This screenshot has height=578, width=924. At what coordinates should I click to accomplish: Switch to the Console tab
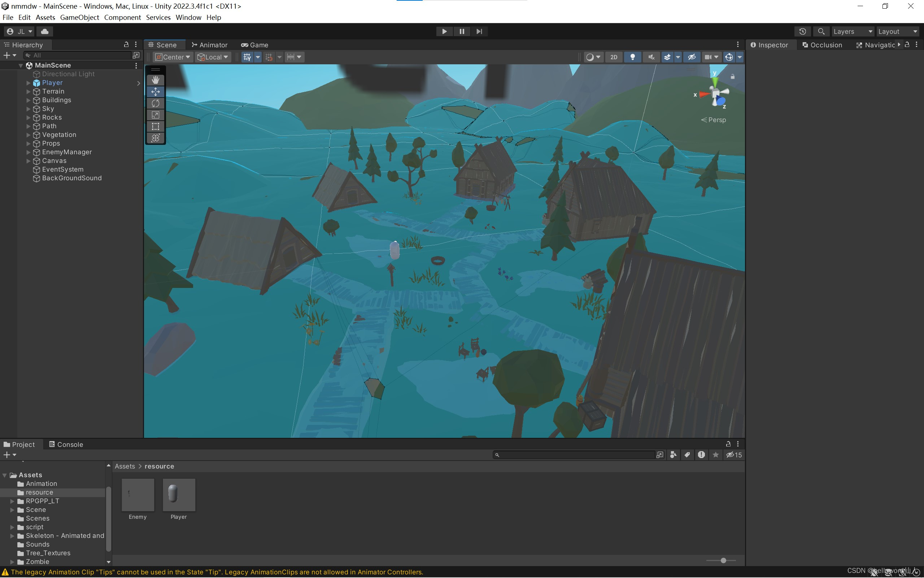click(x=66, y=444)
